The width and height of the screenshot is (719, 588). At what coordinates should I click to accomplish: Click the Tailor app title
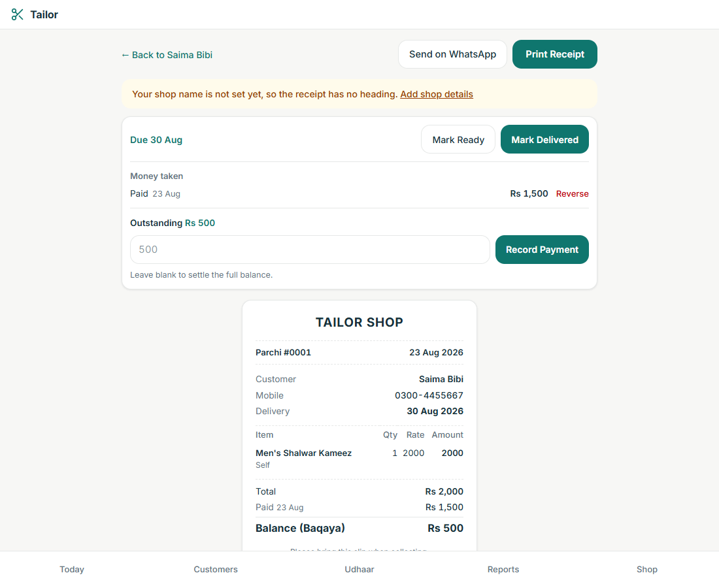[x=44, y=14]
